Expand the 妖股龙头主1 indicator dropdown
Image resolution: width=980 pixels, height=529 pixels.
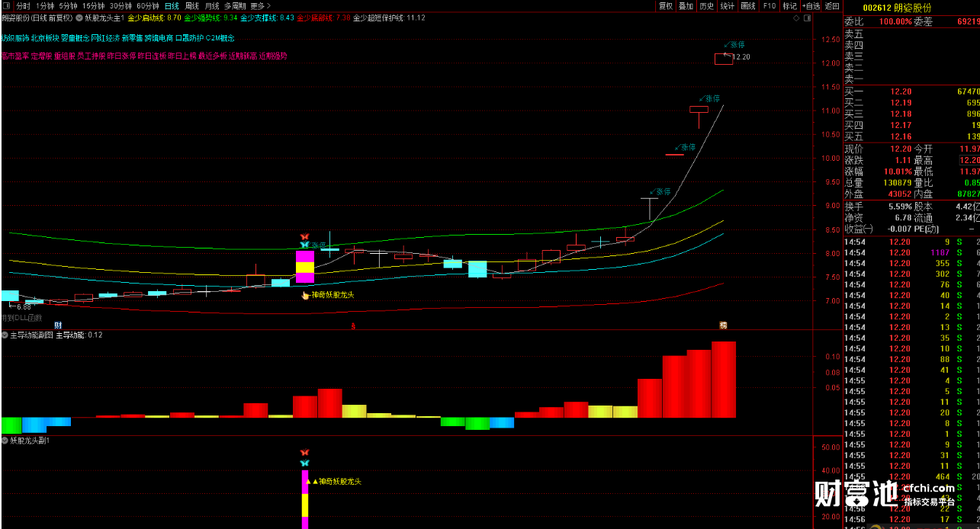point(79,17)
